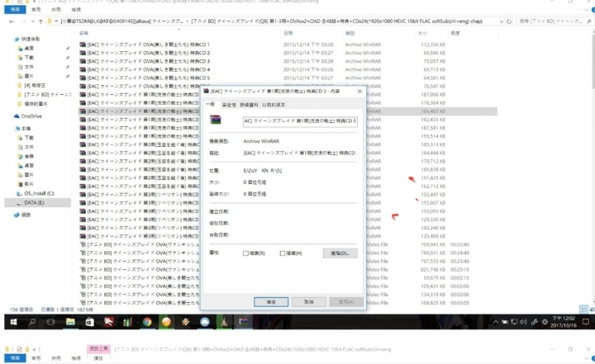Open Google Chrome from the taskbar
This screenshot has height=364, width=595.
[147, 322]
